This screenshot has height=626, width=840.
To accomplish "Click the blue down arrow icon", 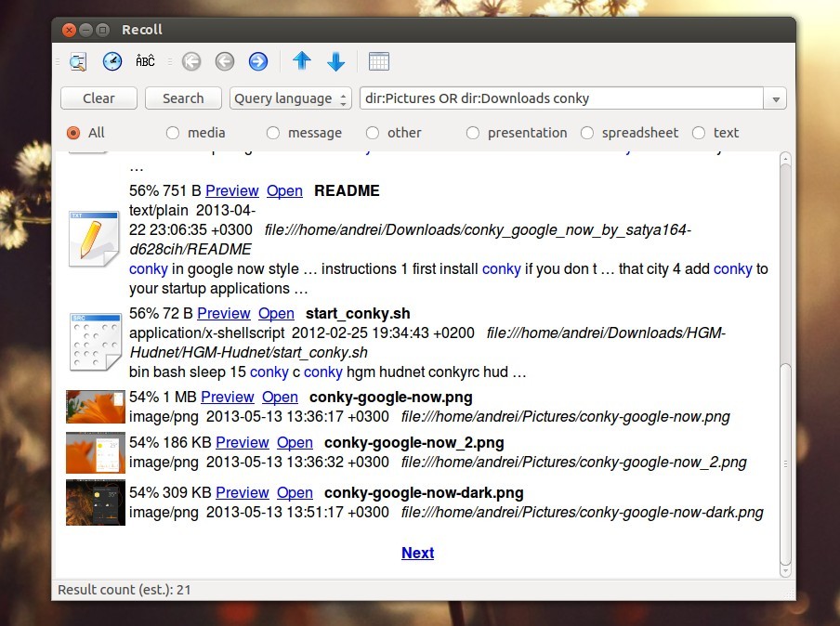I will [x=335, y=61].
